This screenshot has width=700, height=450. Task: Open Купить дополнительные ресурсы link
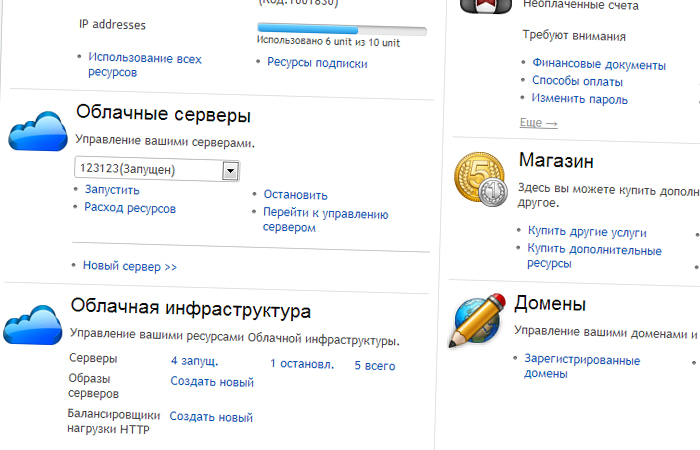[594, 256]
